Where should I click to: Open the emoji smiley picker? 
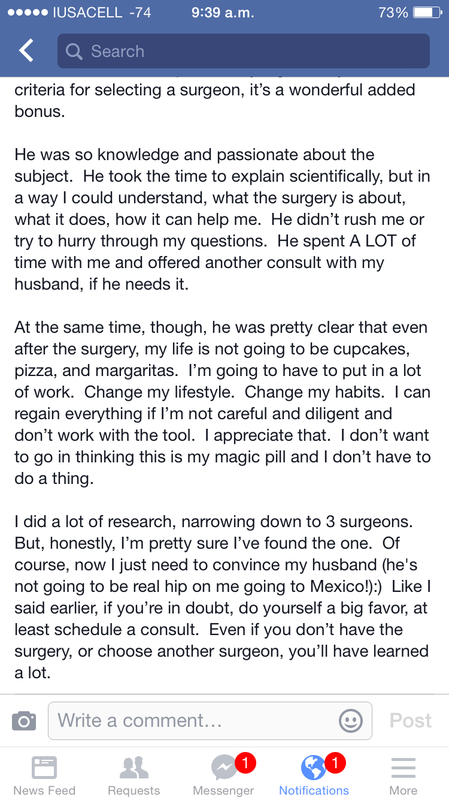[351, 720]
